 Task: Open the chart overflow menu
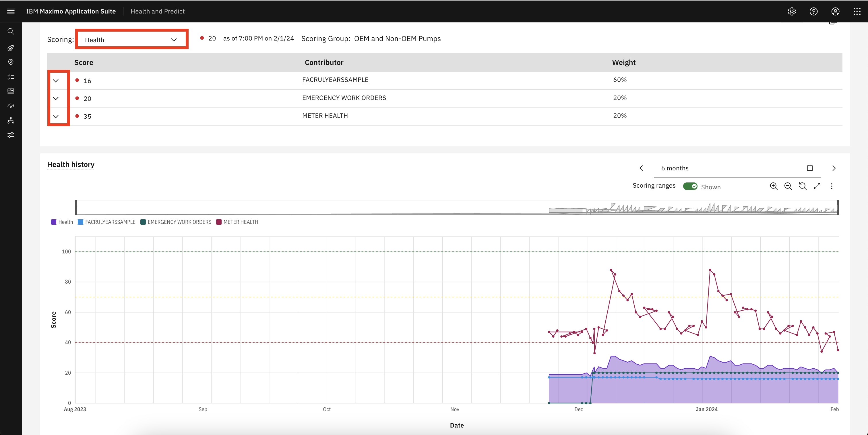[832, 186]
